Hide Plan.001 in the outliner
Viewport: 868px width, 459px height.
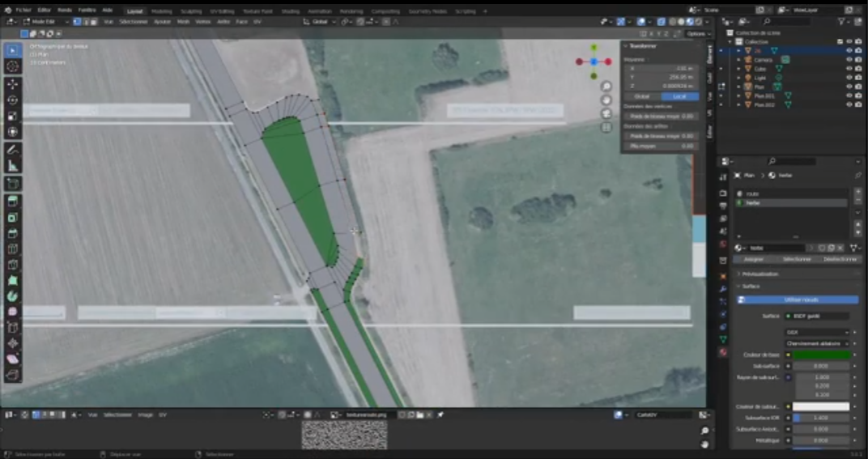pos(849,96)
